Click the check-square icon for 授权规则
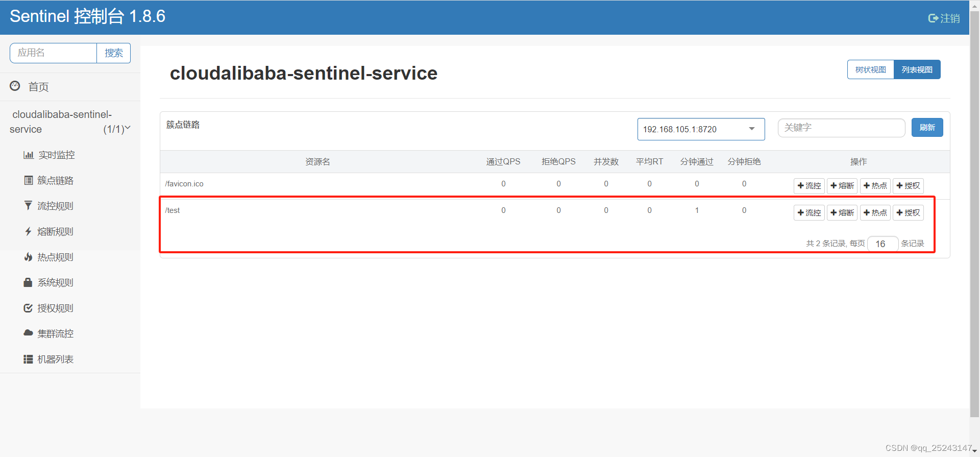Viewport: 980px width, 457px height. [x=28, y=308]
